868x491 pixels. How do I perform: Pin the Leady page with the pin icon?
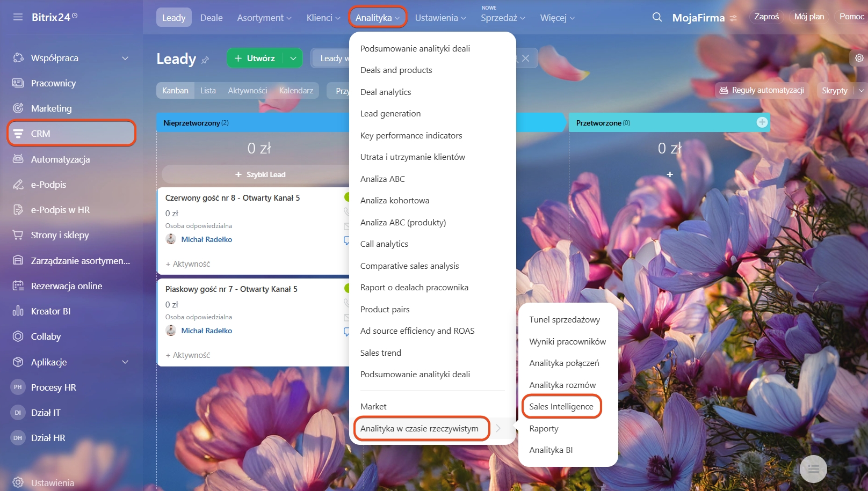click(x=205, y=60)
